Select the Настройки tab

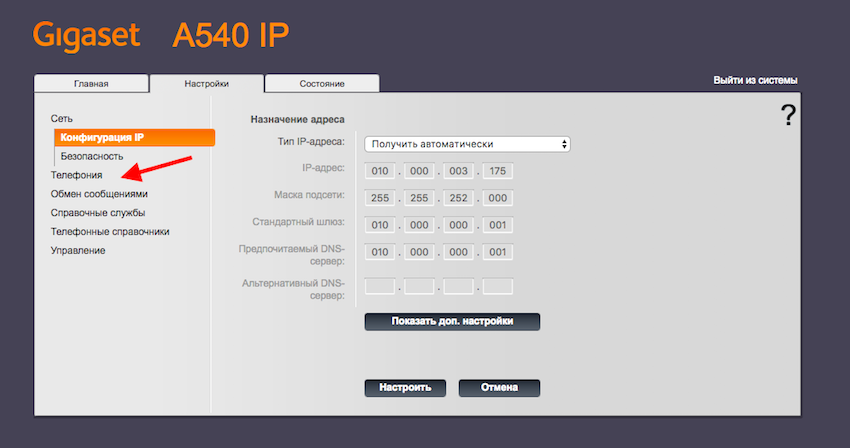206,84
